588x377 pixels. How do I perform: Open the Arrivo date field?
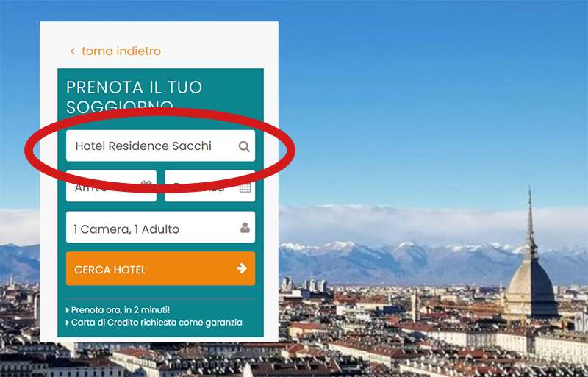[112, 186]
